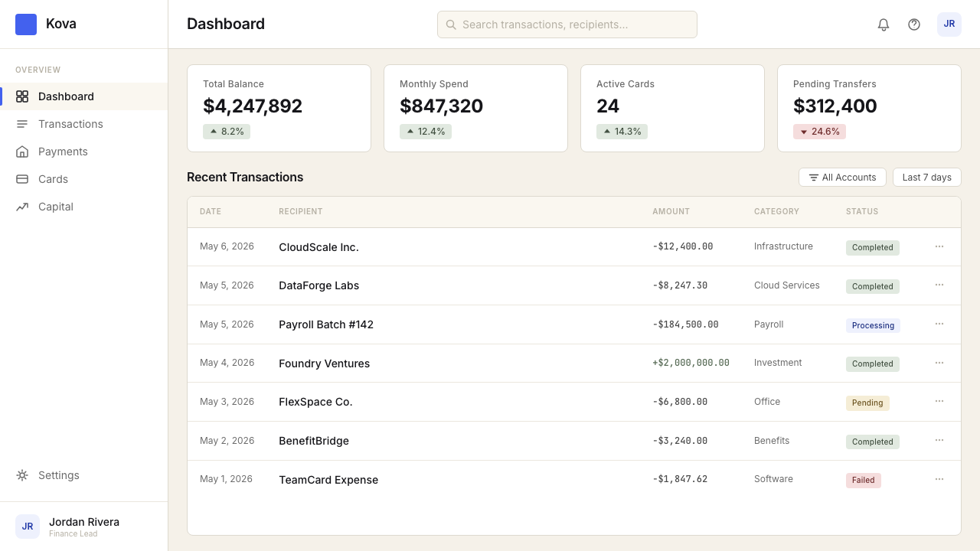
Task: Open more options for Foundry Ventures row
Action: (939, 363)
